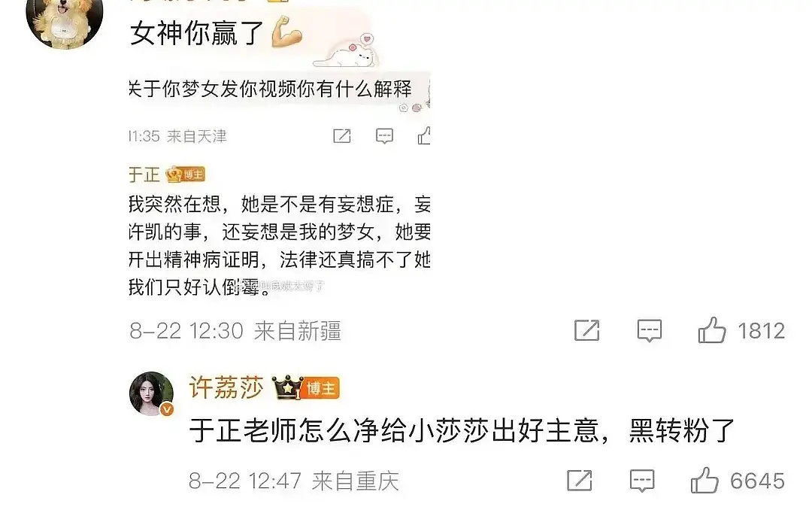Tap the thumbs-up icon in the 天津 screenshot
The width and height of the screenshot is (812, 513).
click(x=424, y=135)
